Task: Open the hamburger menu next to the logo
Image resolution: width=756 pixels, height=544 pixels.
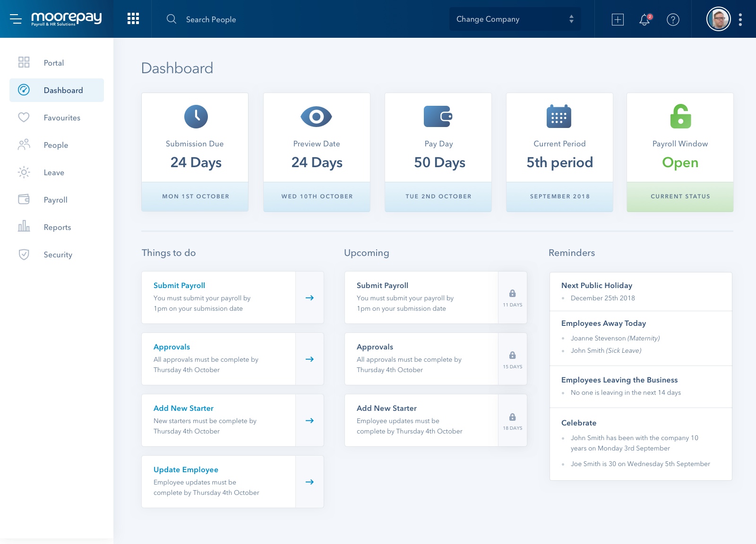Action: pyautogui.click(x=16, y=19)
